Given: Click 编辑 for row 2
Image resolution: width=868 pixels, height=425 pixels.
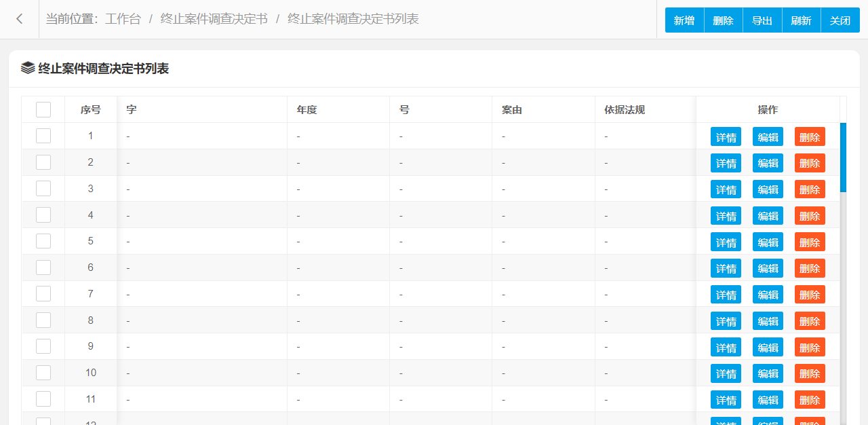Looking at the screenshot, I should coord(768,163).
